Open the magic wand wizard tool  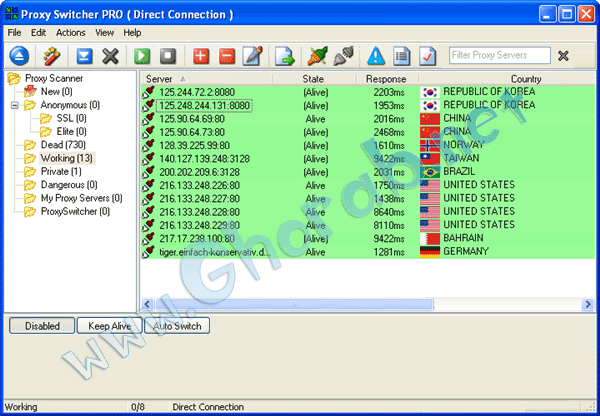tap(51, 56)
